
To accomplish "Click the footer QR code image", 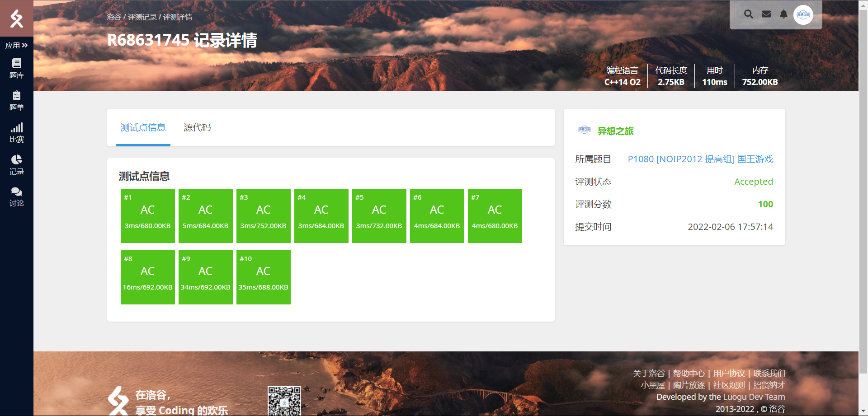I will tap(284, 401).
